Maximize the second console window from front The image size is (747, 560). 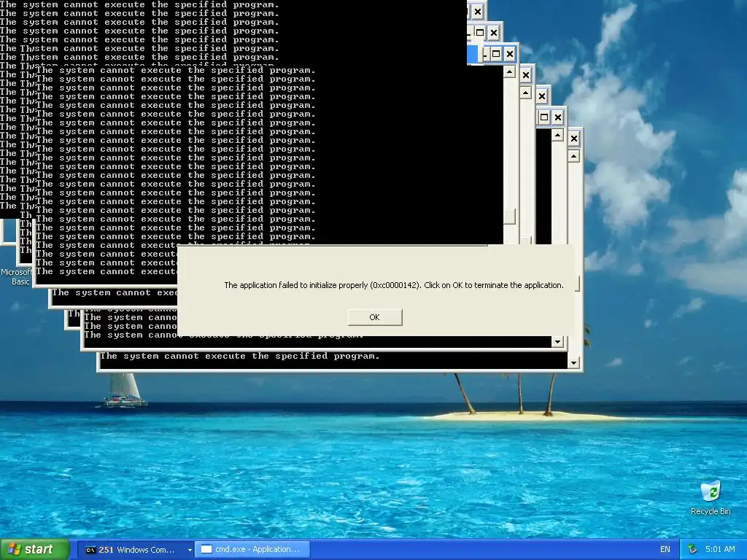[544, 117]
